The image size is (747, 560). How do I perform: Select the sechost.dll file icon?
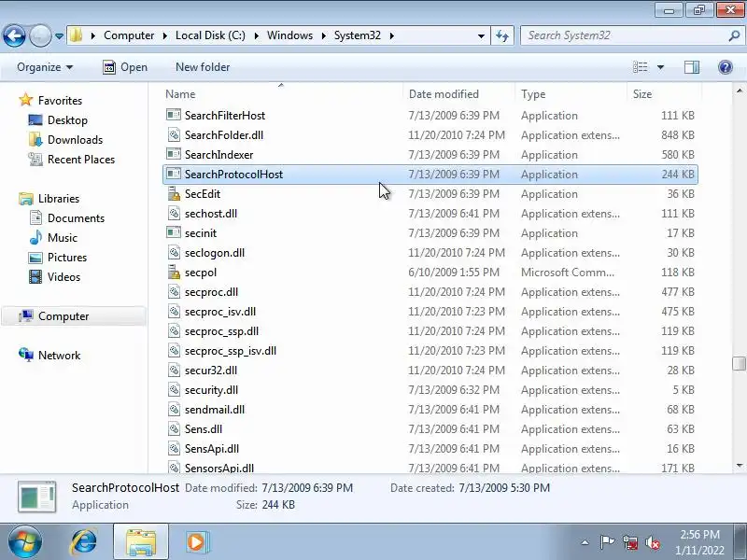[174, 214]
